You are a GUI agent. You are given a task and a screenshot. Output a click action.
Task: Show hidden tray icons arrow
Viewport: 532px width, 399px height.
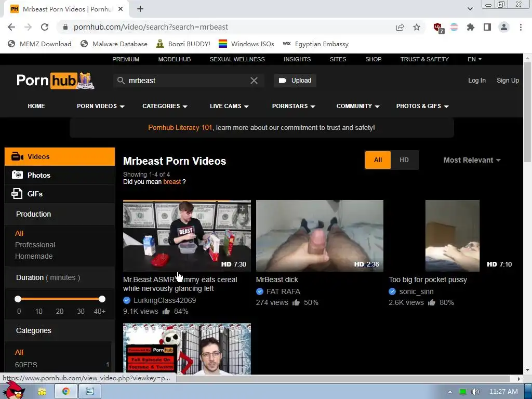(x=450, y=392)
